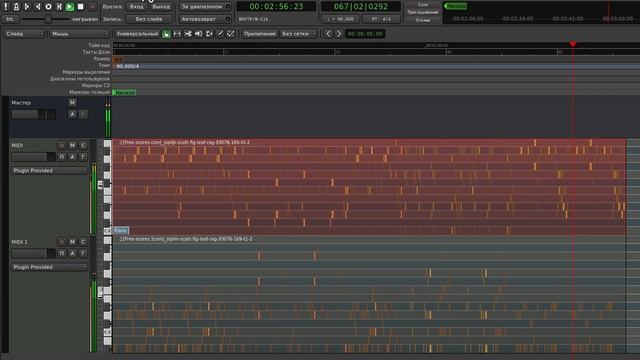Arm record on MIDI 1 track
Screen dimensions: 640x360
[61, 242]
